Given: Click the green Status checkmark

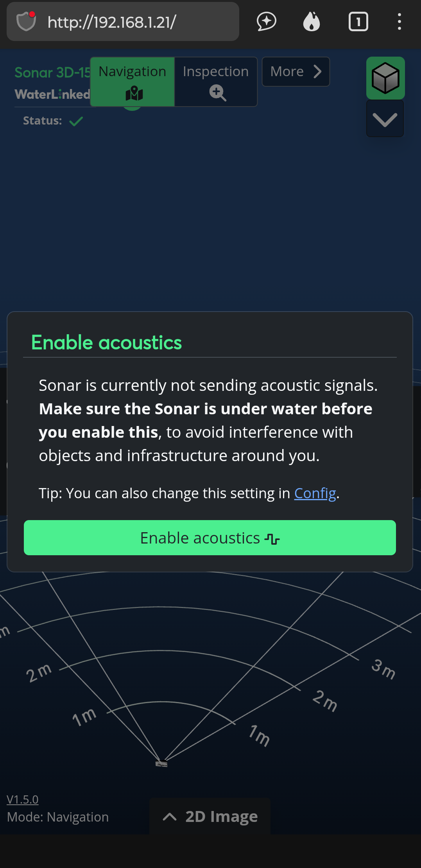Looking at the screenshot, I should click(x=76, y=121).
